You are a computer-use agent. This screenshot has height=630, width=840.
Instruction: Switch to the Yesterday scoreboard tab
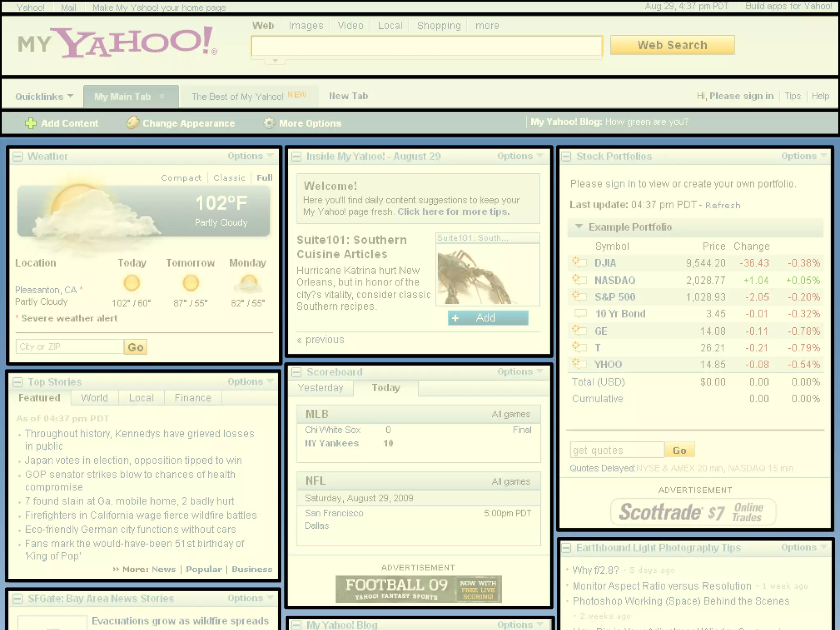(320, 388)
